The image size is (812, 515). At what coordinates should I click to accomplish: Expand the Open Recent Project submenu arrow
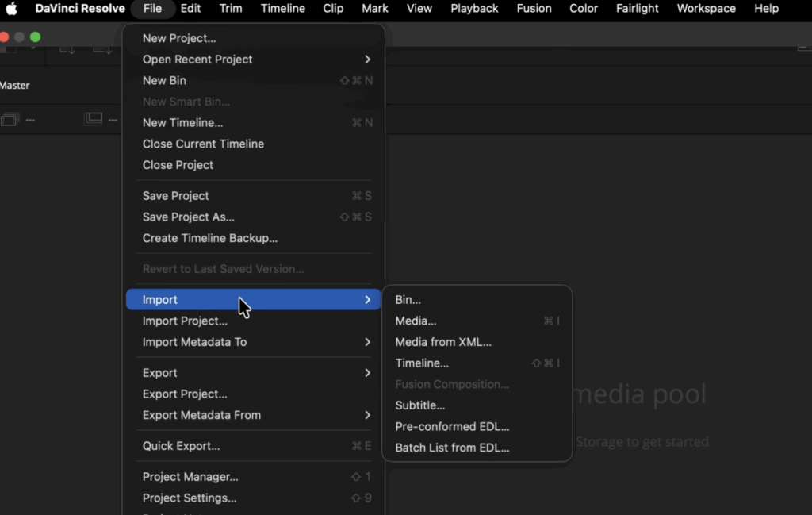pyautogui.click(x=367, y=60)
